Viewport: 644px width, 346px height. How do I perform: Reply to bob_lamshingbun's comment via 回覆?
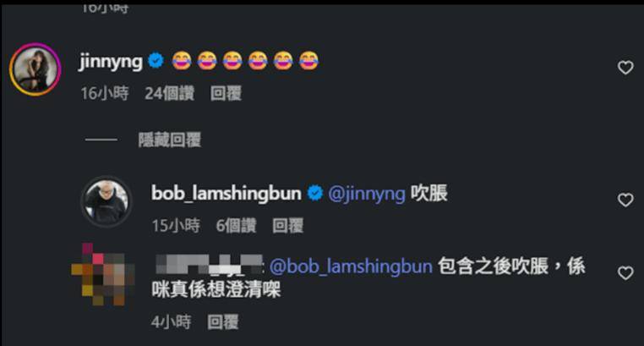click(288, 226)
